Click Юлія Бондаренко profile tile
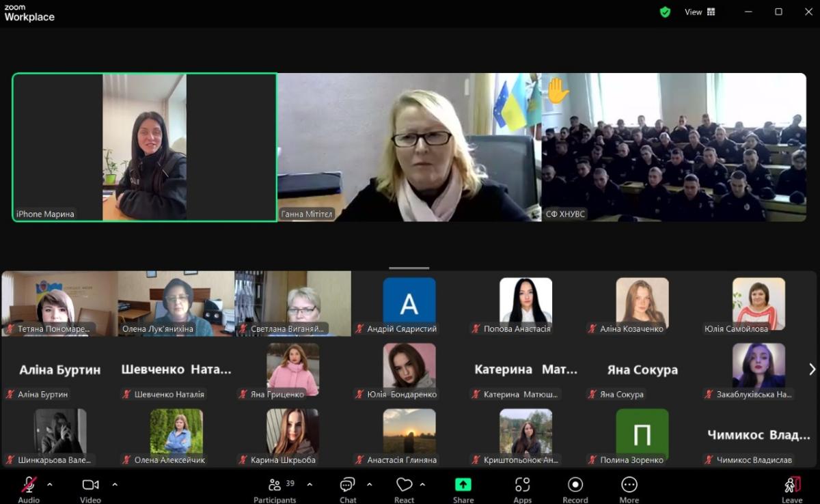 (409, 369)
